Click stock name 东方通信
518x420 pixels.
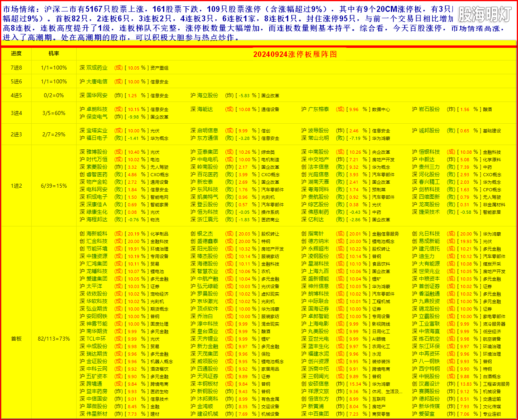point(208,138)
